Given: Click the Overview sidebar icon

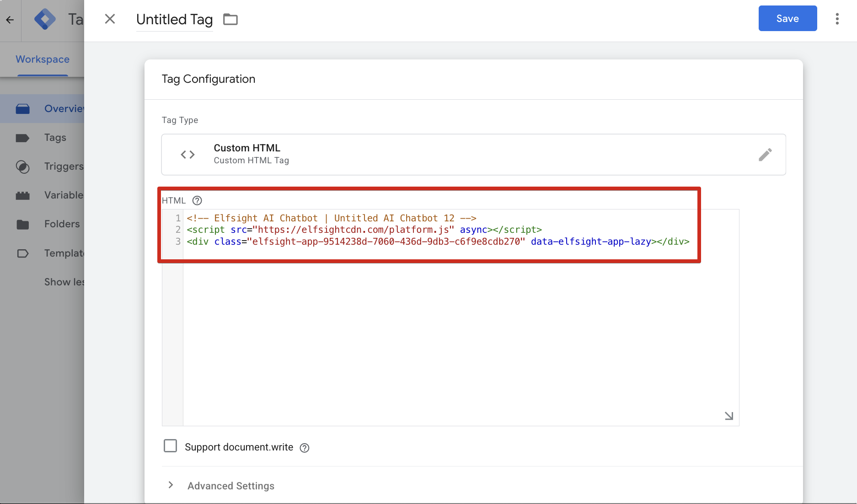Looking at the screenshot, I should [x=23, y=109].
